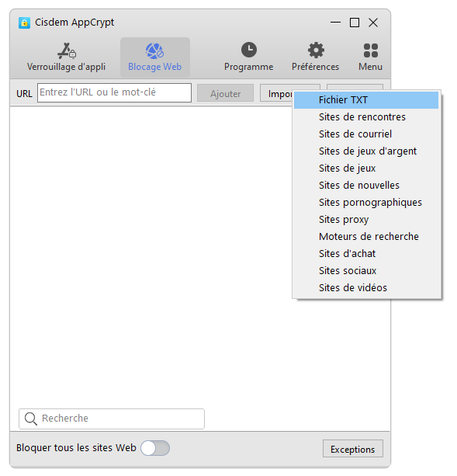Click the magnifier icon in Recherche box
The height and width of the screenshot is (476, 457).
(x=31, y=419)
